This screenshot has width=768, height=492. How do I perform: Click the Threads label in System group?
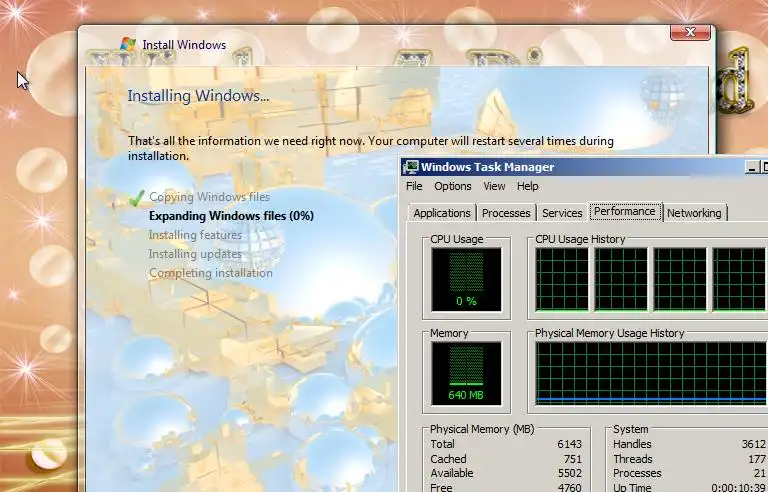point(633,459)
